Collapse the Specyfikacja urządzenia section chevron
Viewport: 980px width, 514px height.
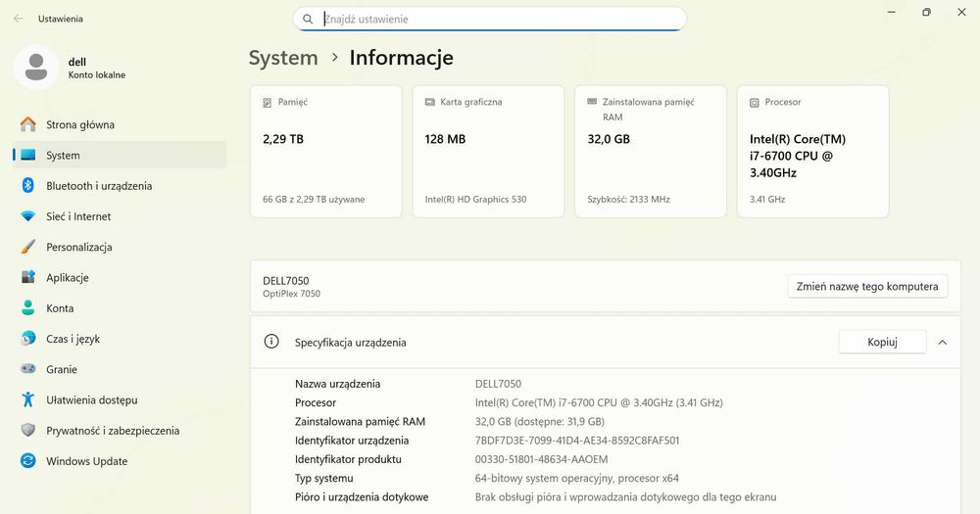[x=943, y=343]
